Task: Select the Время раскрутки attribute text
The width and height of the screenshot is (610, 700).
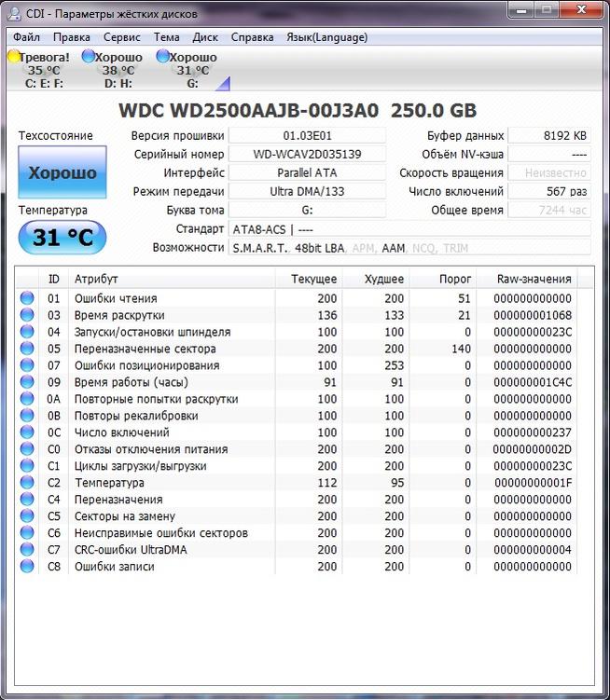Action: pyautogui.click(x=119, y=315)
